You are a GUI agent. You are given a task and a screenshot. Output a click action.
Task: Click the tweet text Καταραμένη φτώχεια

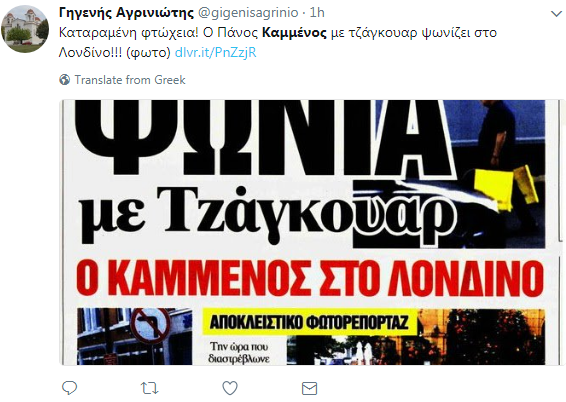coord(129,33)
